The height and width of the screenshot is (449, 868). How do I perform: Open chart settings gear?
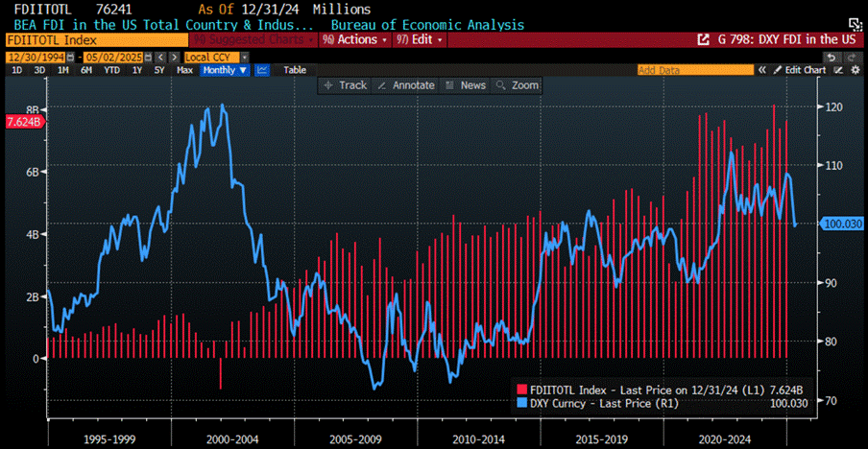point(855,70)
